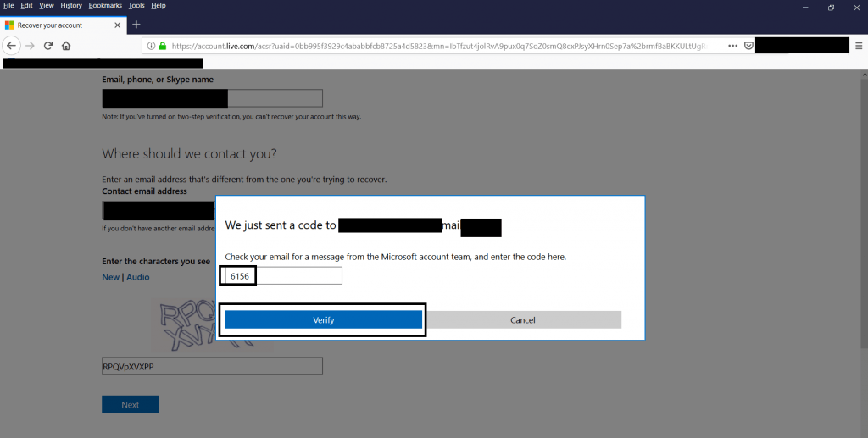The height and width of the screenshot is (438, 868).
Task: Open the Bookmarks menu
Action: [x=104, y=6]
